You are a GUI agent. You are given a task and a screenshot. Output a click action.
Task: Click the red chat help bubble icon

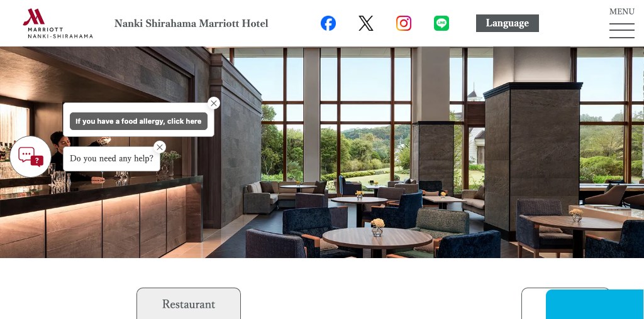(x=30, y=156)
